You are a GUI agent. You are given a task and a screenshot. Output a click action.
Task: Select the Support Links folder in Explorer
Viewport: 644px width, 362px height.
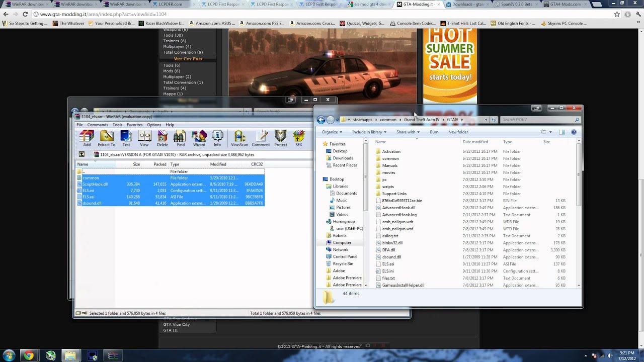[394, 194]
